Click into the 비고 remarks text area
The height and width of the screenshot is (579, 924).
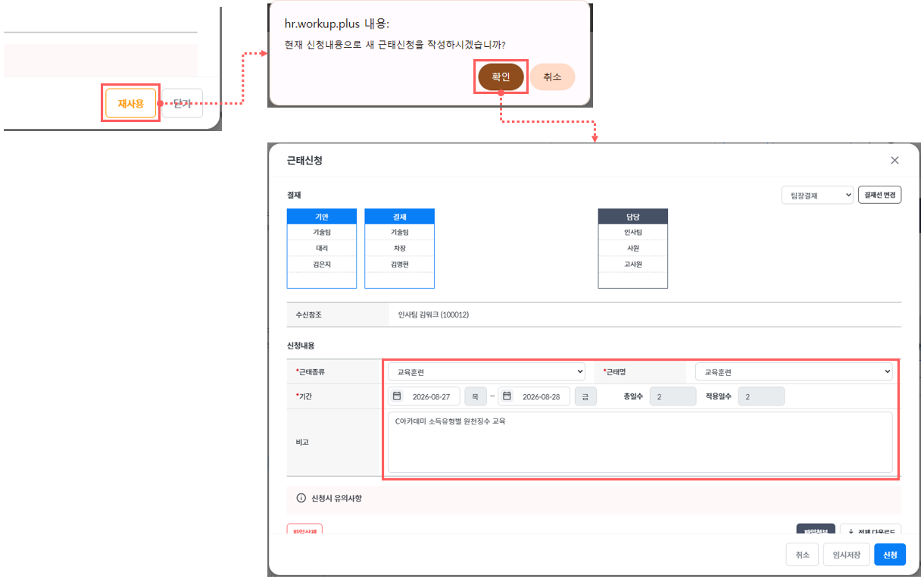pos(640,443)
